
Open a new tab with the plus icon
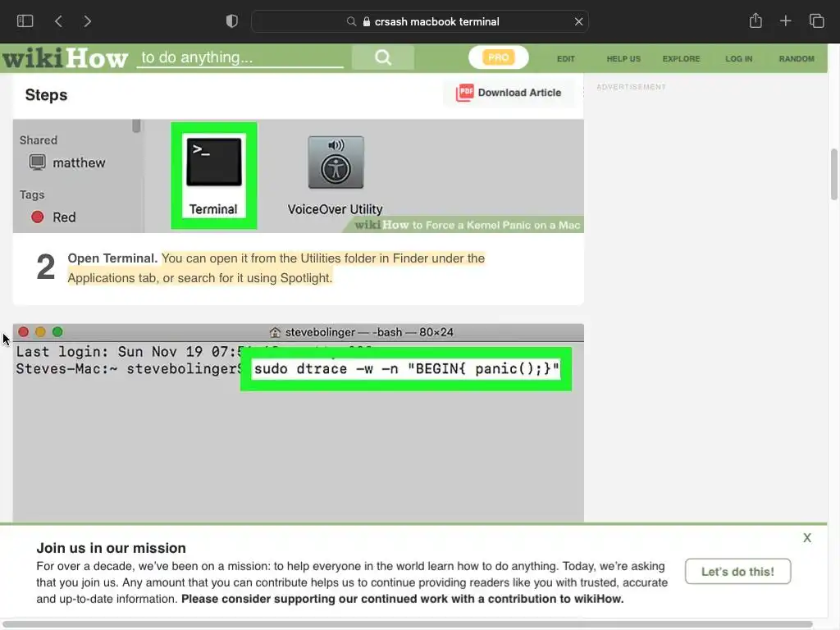785,21
